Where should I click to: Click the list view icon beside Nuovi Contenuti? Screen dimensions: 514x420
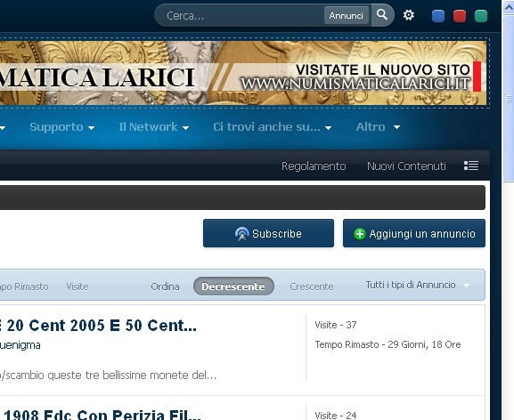click(x=471, y=166)
